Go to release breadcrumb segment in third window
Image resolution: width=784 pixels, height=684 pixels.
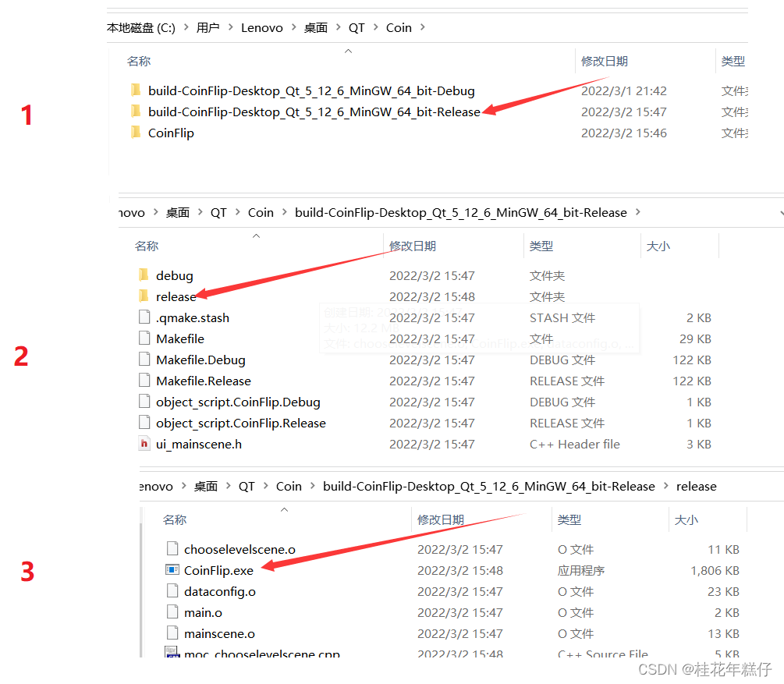pos(697,487)
